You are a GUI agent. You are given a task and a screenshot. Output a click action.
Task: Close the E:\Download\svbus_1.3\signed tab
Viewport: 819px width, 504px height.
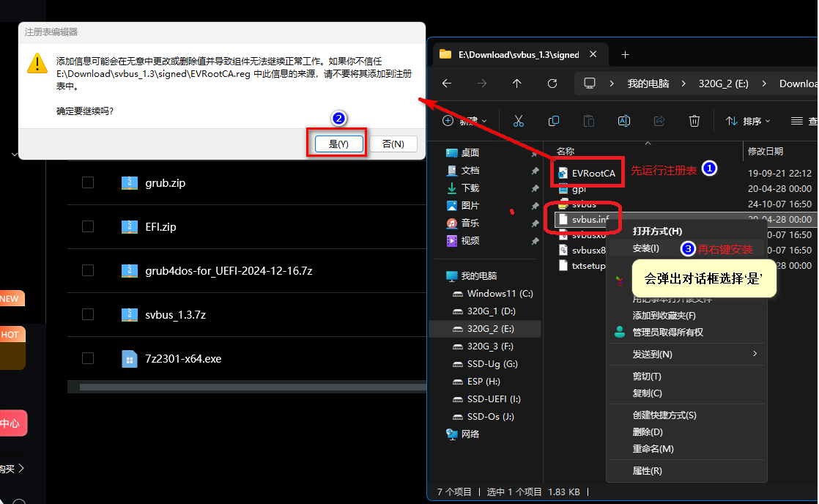click(593, 54)
